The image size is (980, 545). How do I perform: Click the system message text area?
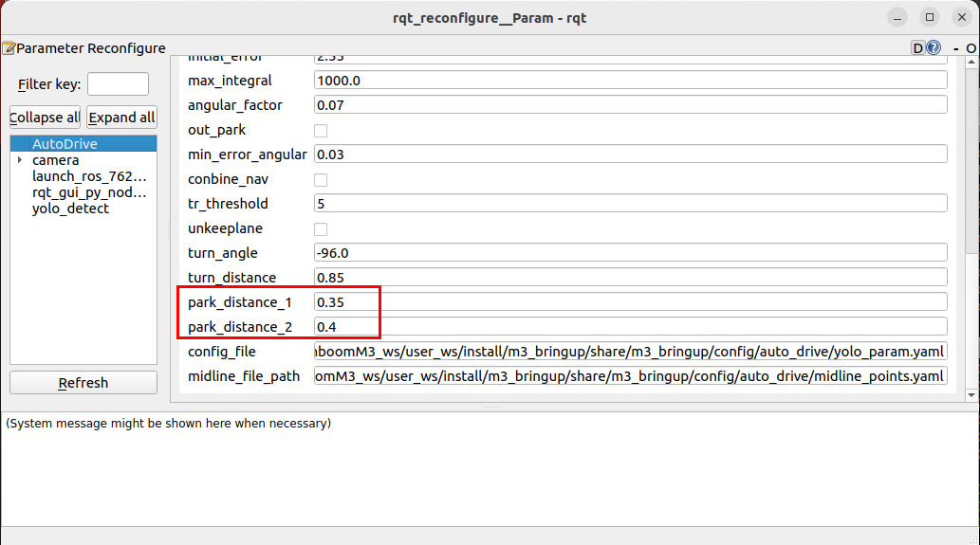[x=490, y=468]
